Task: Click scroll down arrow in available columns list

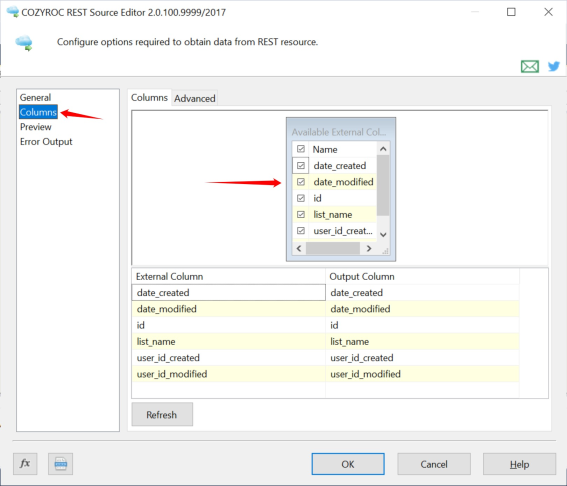Action: tap(383, 235)
